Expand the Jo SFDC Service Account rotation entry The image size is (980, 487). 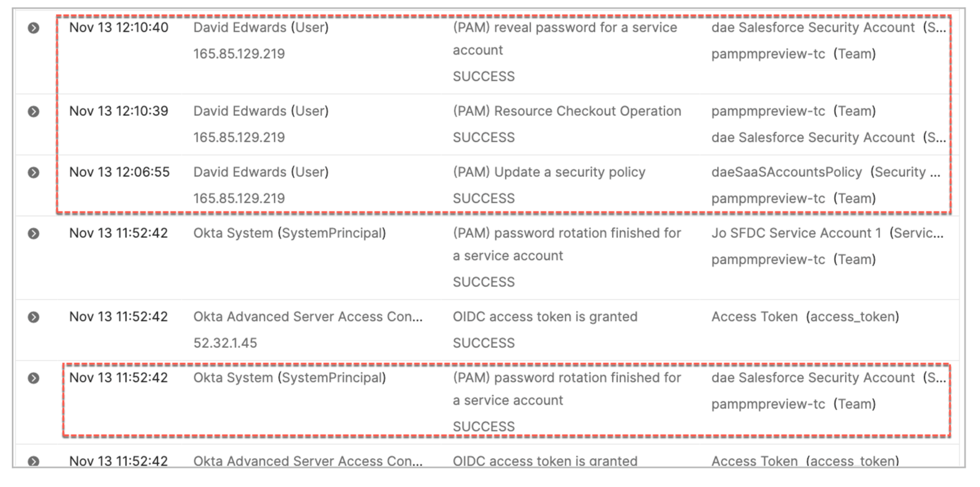pos(33,234)
